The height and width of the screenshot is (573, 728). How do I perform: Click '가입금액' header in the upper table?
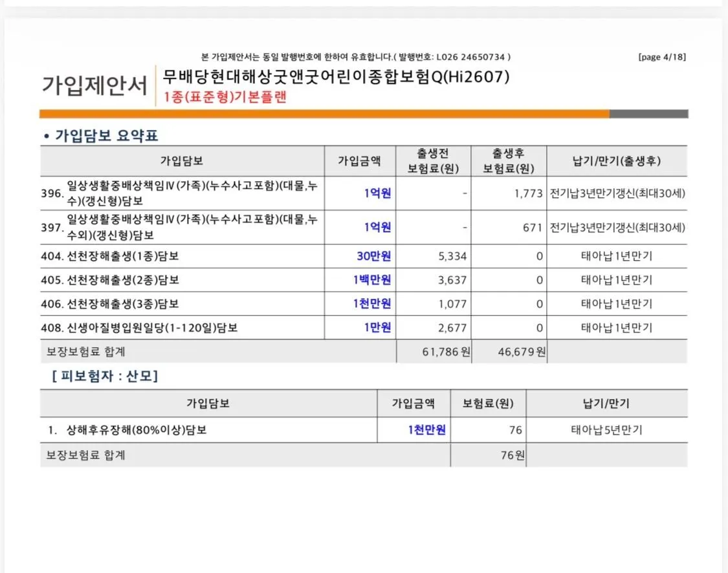(x=359, y=161)
